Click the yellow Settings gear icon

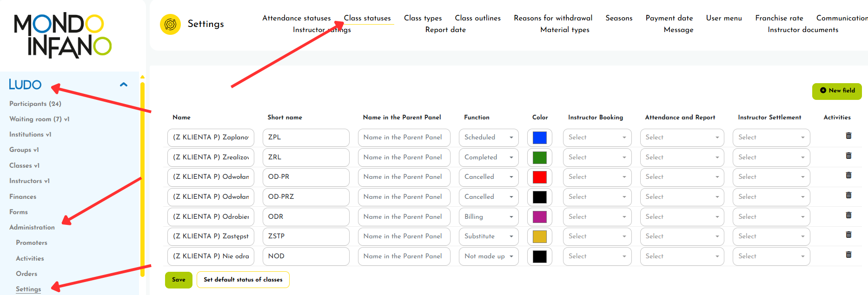point(170,24)
